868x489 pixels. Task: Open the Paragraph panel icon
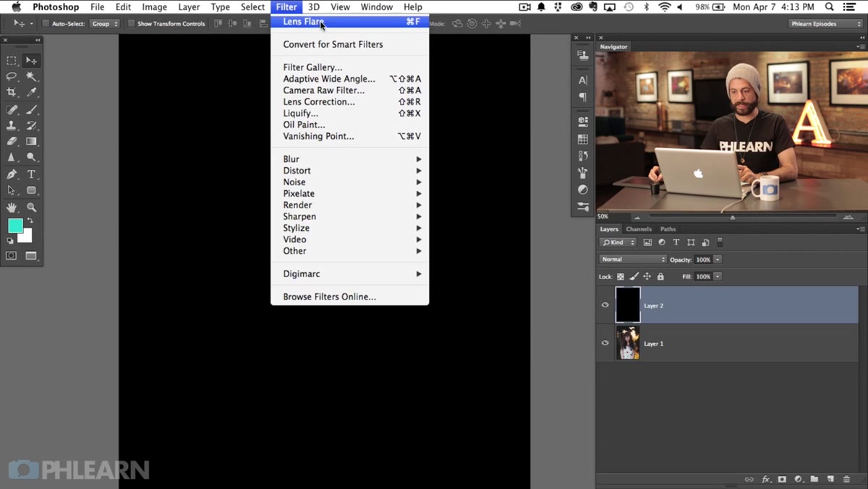(583, 97)
